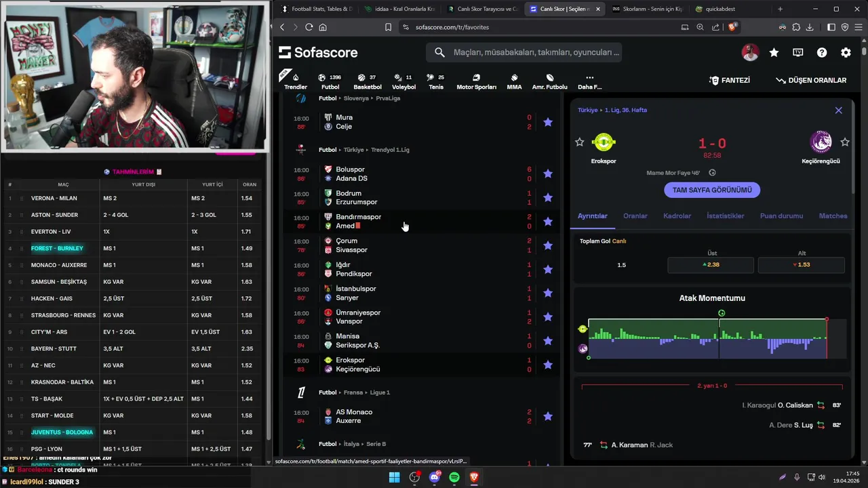The image size is (868, 488).
Task: Favorite the Erokspor team star
Action: (x=579, y=142)
